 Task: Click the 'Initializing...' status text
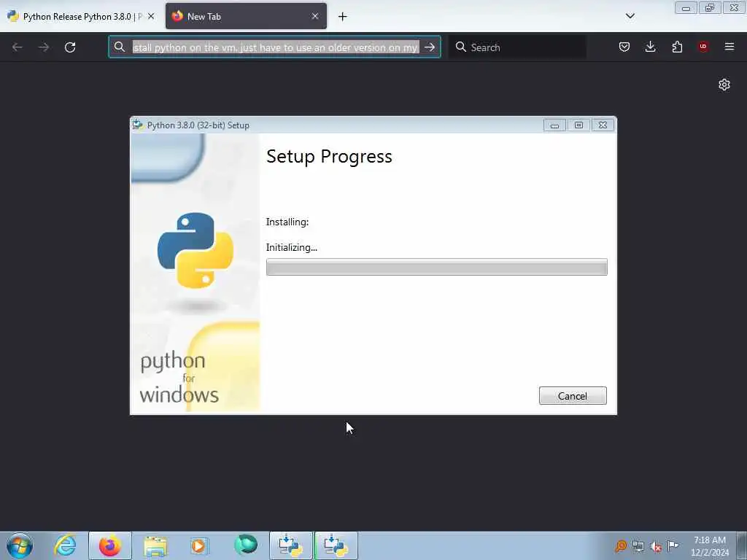[292, 248]
